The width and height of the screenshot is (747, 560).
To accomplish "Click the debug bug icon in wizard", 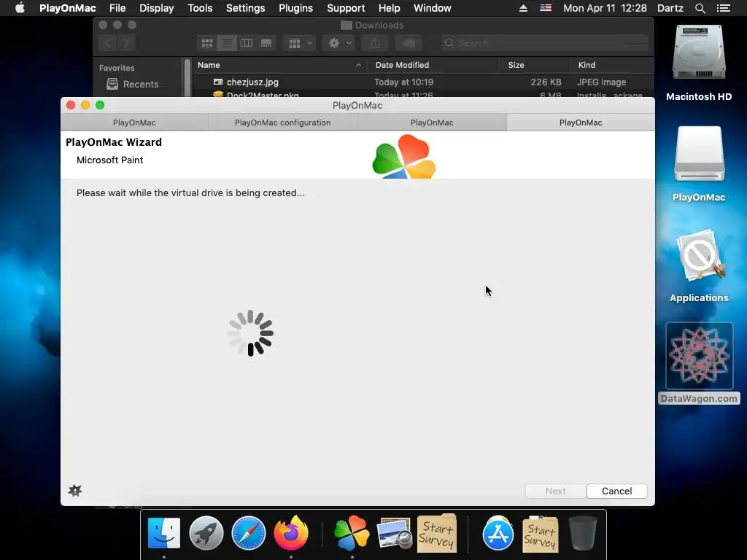I will (75, 491).
